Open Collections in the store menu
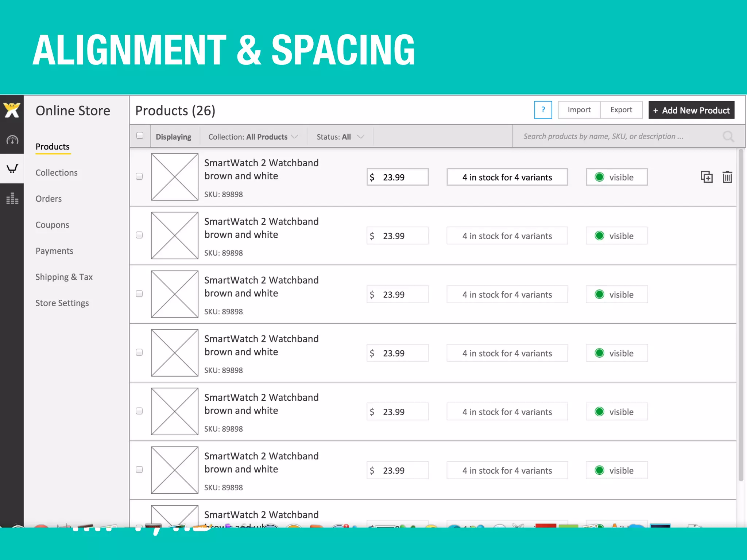This screenshot has width=747, height=560. 57,173
